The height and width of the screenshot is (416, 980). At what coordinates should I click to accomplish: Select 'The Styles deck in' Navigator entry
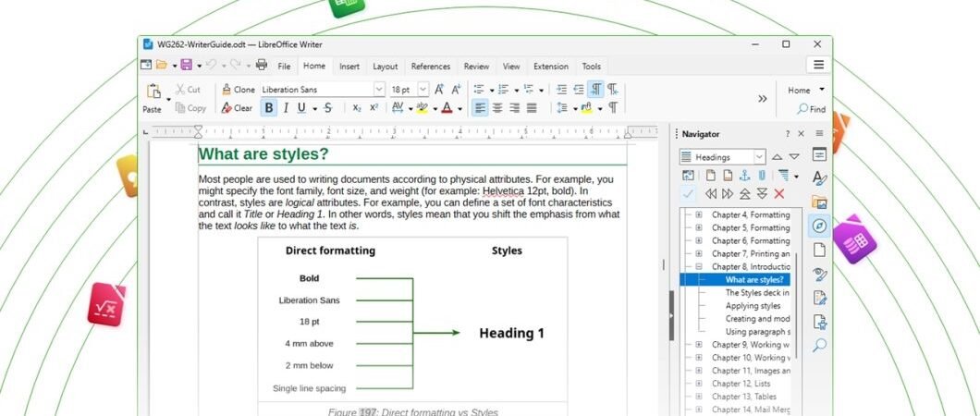(x=757, y=293)
